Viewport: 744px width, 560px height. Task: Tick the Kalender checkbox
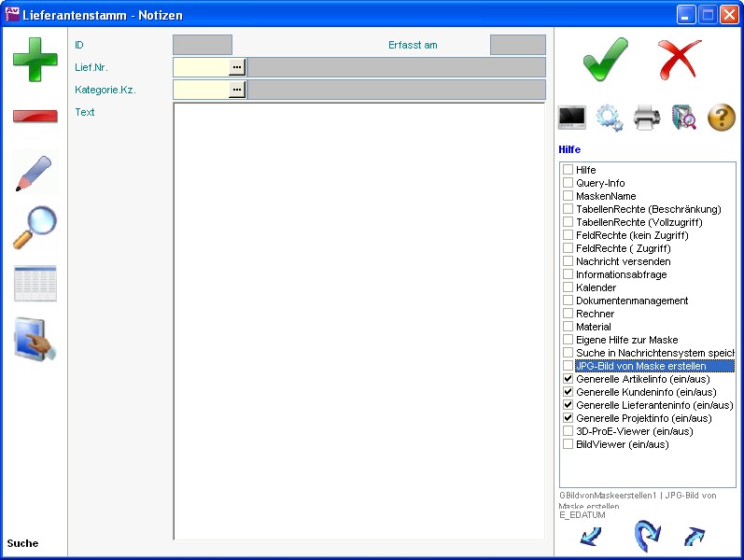point(568,288)
